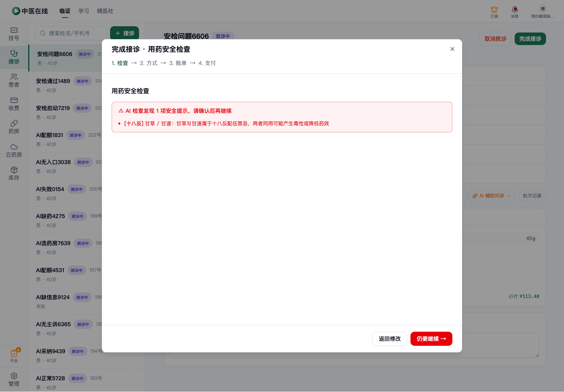Click the green 完成接诊 button

click(x=530, y=39)
